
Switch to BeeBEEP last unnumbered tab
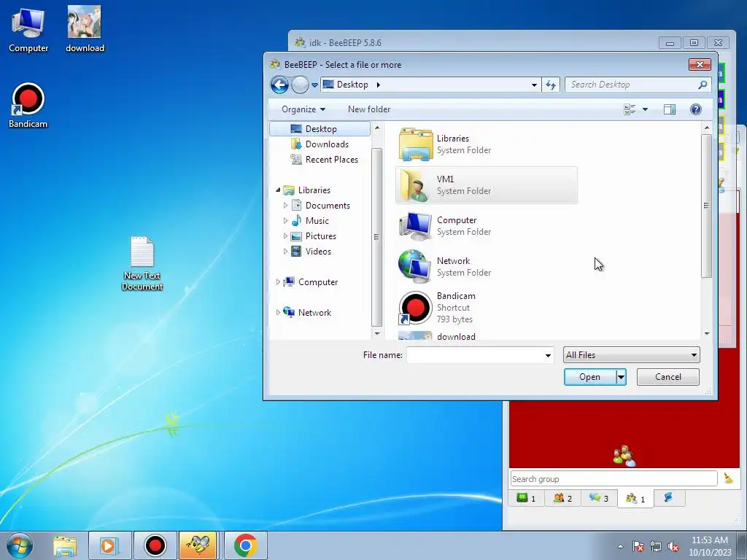[x=670, y=498]
